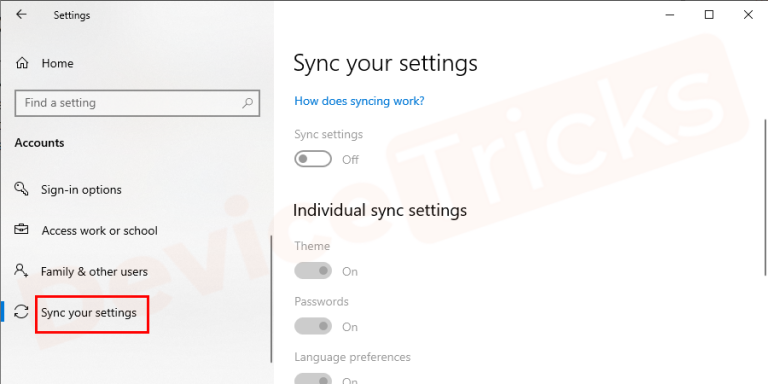Click the back arrow icon

click(21, 15)
